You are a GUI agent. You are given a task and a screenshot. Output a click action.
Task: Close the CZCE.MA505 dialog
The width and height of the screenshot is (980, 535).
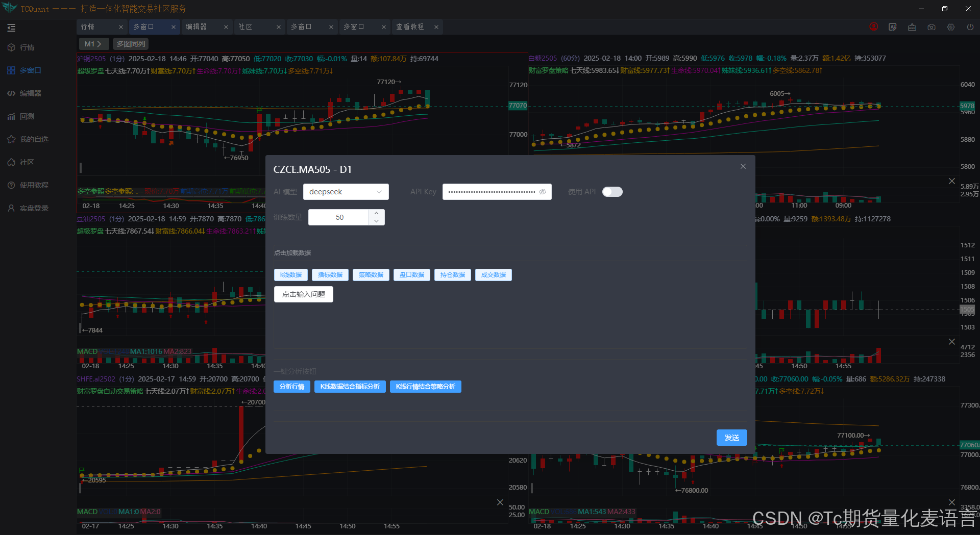(743, 166)
